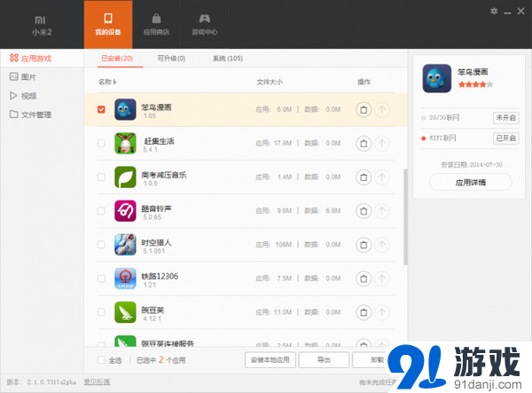Remove 铁路12306 with its trash icon
This screenshot has width=532, height=393.
[364, 279]
